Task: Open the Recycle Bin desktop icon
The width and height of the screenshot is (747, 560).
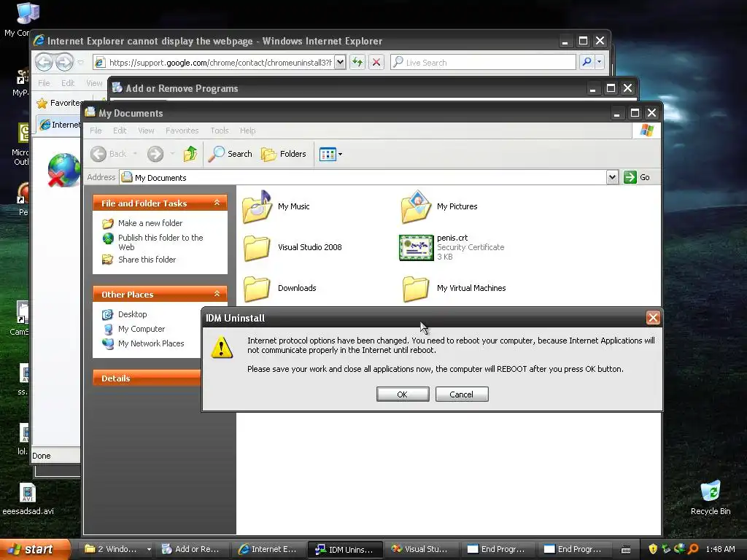Action: [x=711, y=498]
